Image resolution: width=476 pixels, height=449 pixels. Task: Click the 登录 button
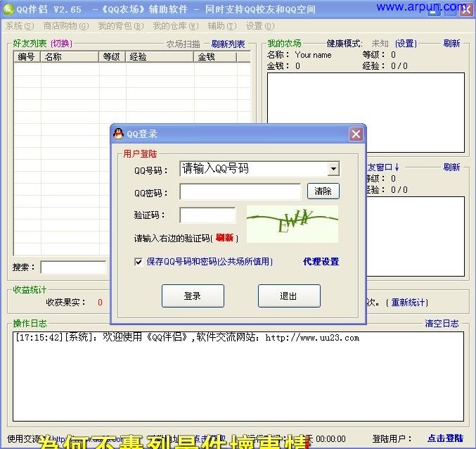pyautogui.click(x=193, y=296)
